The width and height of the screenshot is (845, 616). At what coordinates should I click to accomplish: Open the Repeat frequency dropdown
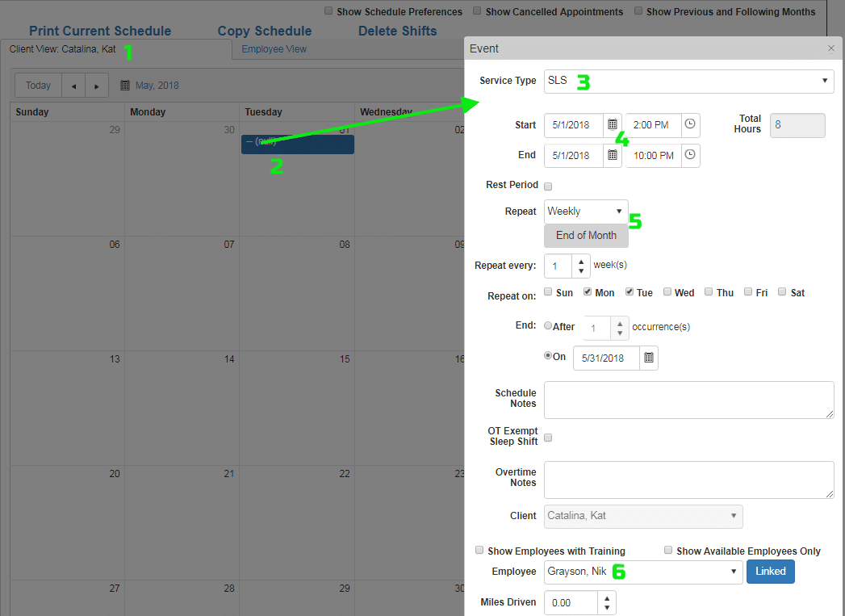(585, 211)
